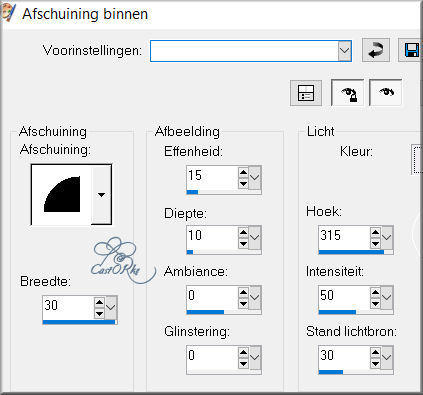Viewport: 423px width, 395px height.
Task: Click the reset to default arrow icon
Action: (x=376, y=50)
